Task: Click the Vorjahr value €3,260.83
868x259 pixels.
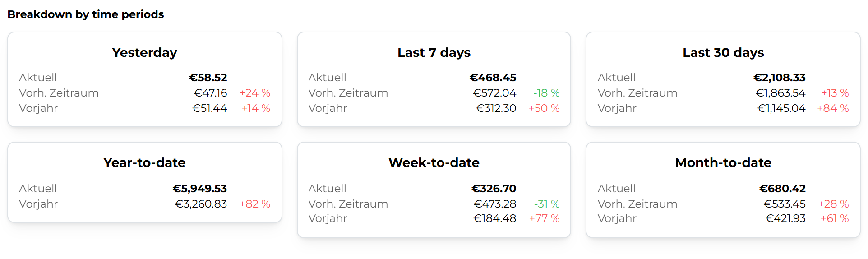Action: tap(201, 204)
